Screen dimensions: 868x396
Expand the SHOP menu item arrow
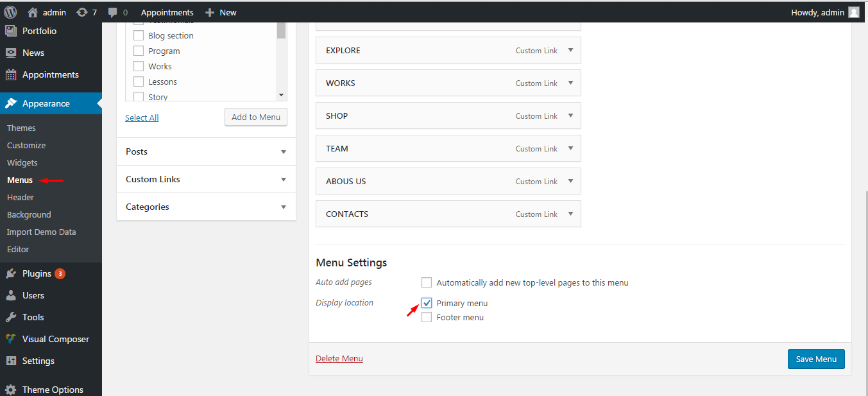click(x=570, y=116)
